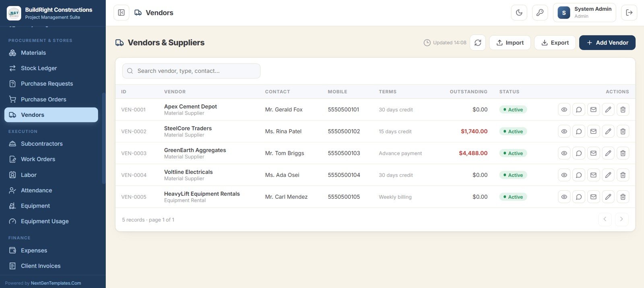644x288 pixels.
Task: Go to Work Orders
Action: coord(51,159)
